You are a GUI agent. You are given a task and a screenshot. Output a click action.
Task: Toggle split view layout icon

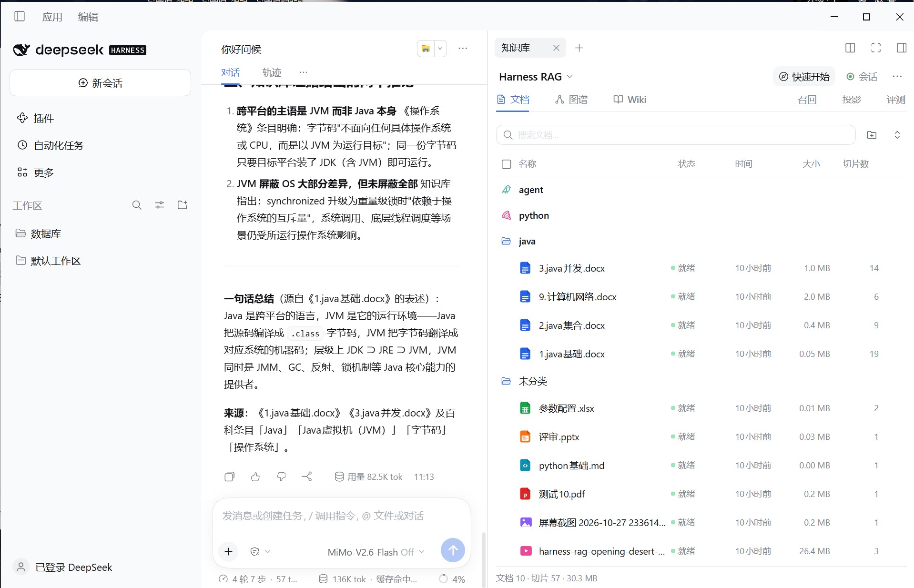pyautogui.click(x=850, y=48)
